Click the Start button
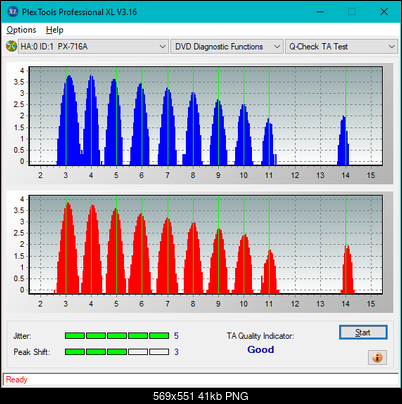This screenshot has width=402, height=404. click(x=363, y=332)
